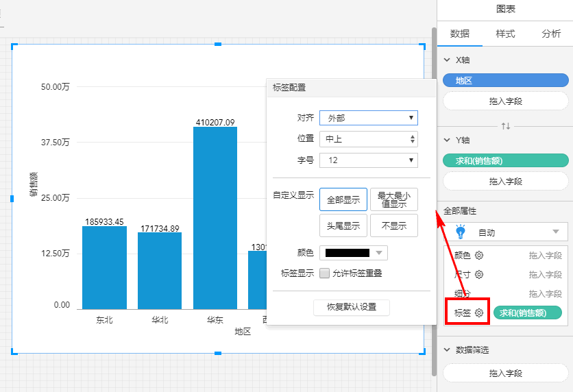Viewport: 573px width, 392px height.
Task: Select 全部显示 display option
Action: 343,199
